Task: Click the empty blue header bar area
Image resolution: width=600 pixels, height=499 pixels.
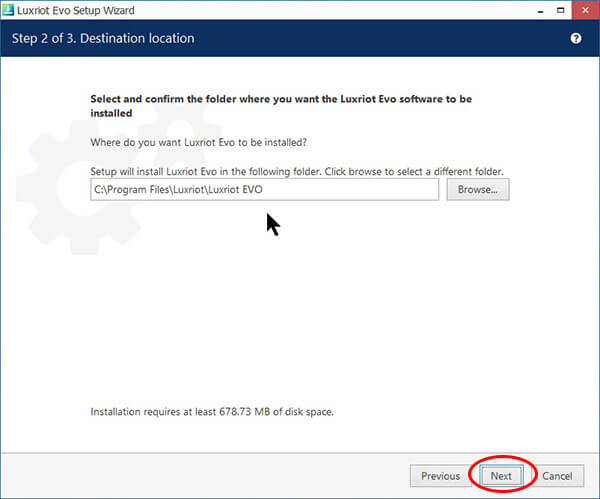Action: tap(380, 38)
